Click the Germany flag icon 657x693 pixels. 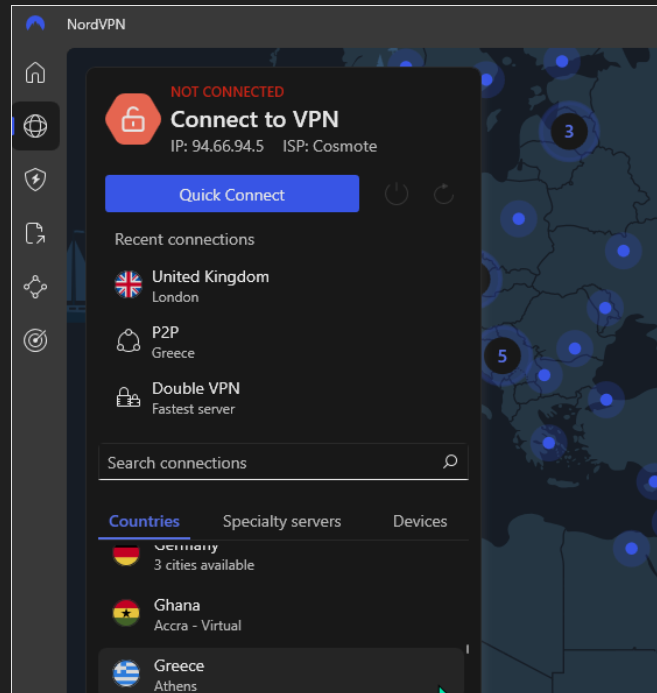coord(126,555)
